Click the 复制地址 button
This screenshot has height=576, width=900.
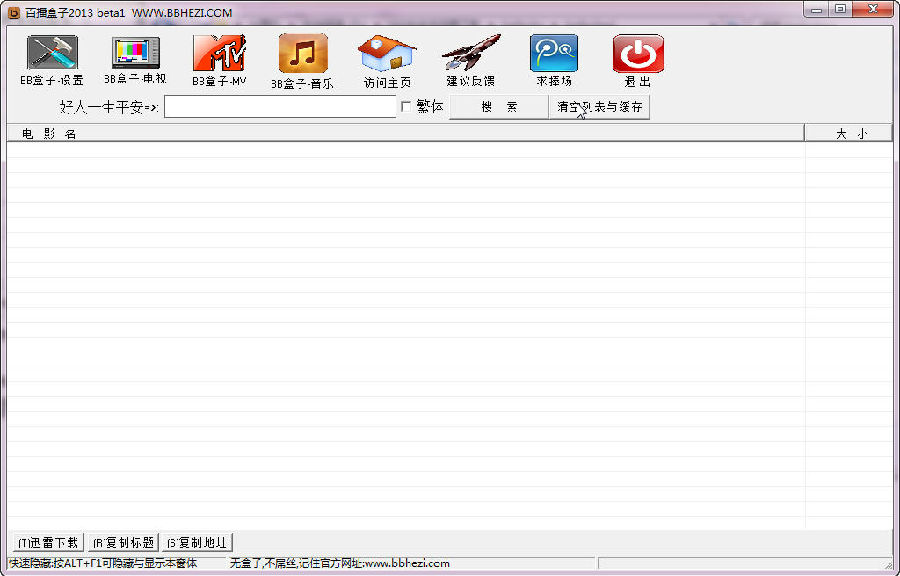pyautogui.click(x=196, y=543)
